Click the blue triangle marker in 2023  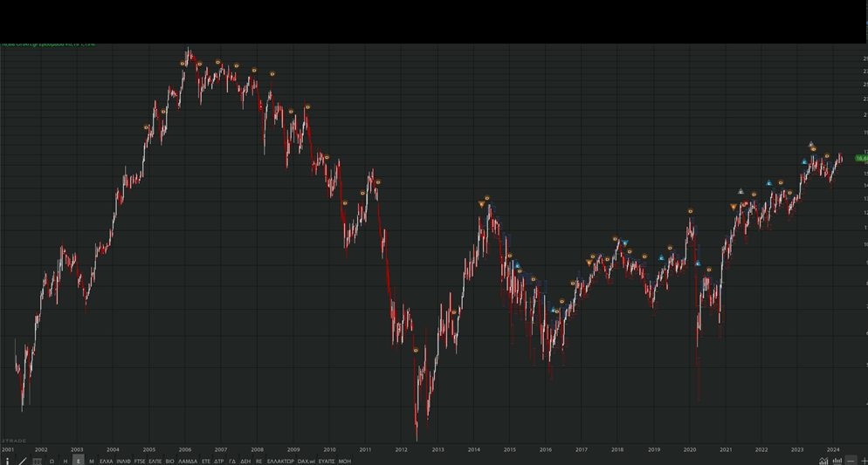pyautogui.click(x=804, y=161)
